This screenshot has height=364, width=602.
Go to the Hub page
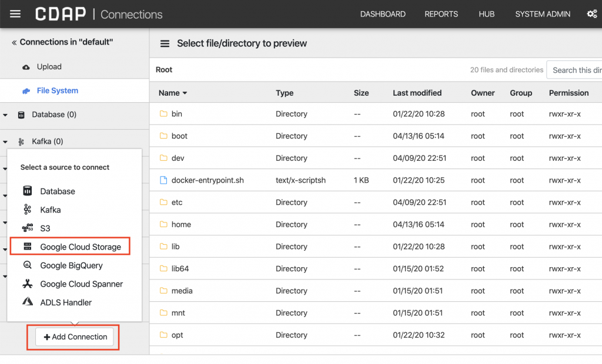pyautogui.click(x=487, y=14)
